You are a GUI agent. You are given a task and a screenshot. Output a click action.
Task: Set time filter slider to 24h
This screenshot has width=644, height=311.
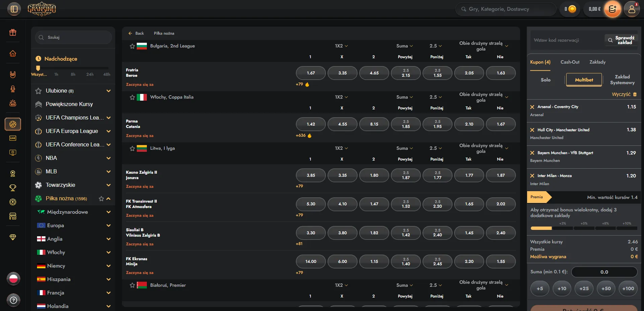pos(90,74)
